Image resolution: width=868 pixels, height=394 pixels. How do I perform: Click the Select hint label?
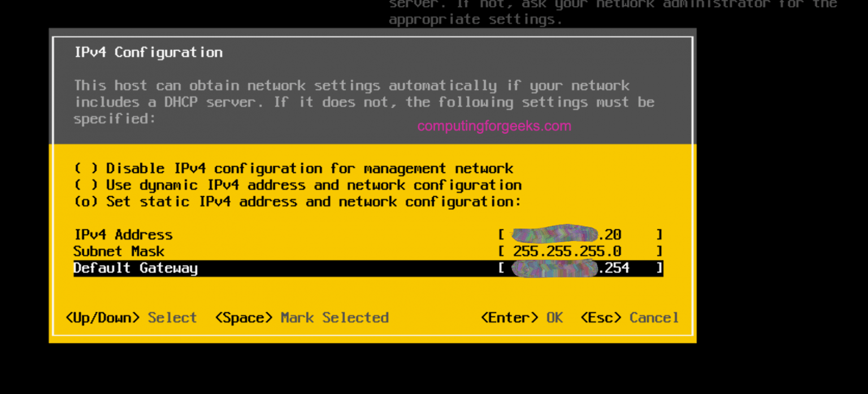pyautogui.click(x=172, y=317)
